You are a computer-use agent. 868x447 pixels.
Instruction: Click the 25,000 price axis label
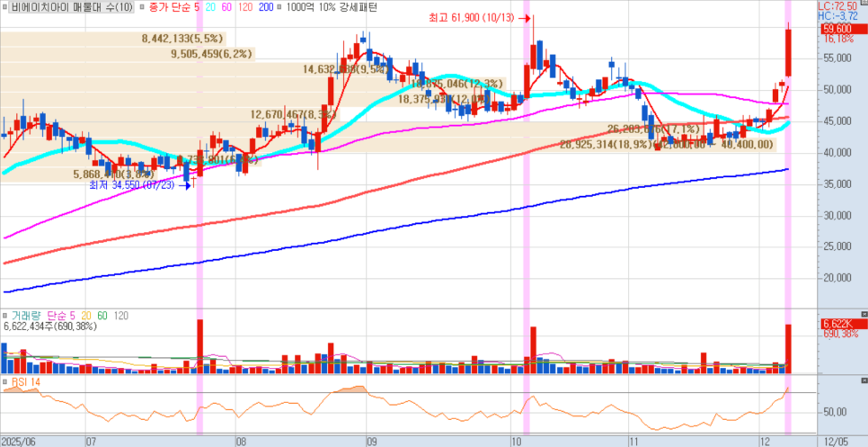point(837,247)
